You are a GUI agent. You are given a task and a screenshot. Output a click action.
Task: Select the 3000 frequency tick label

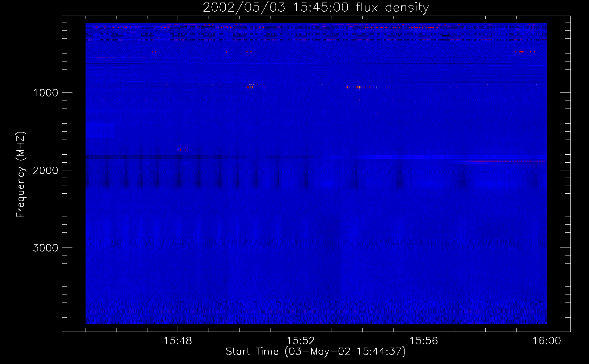46,248
